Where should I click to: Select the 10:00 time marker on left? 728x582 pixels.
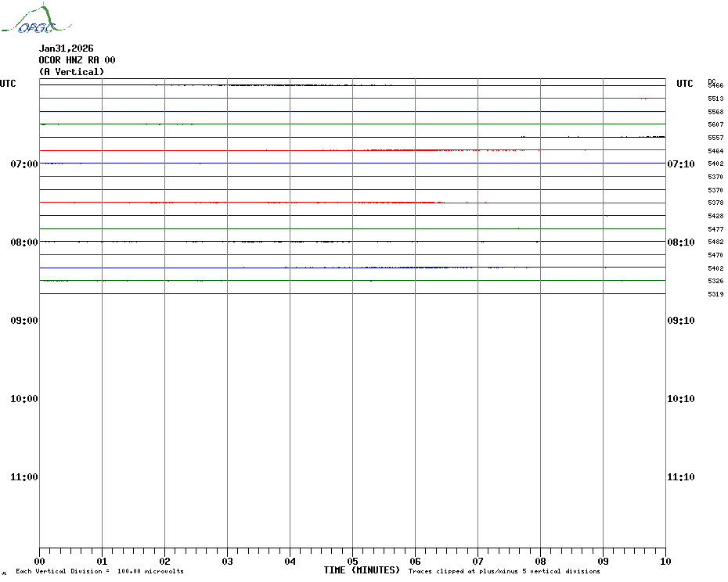tap(24, 399)
